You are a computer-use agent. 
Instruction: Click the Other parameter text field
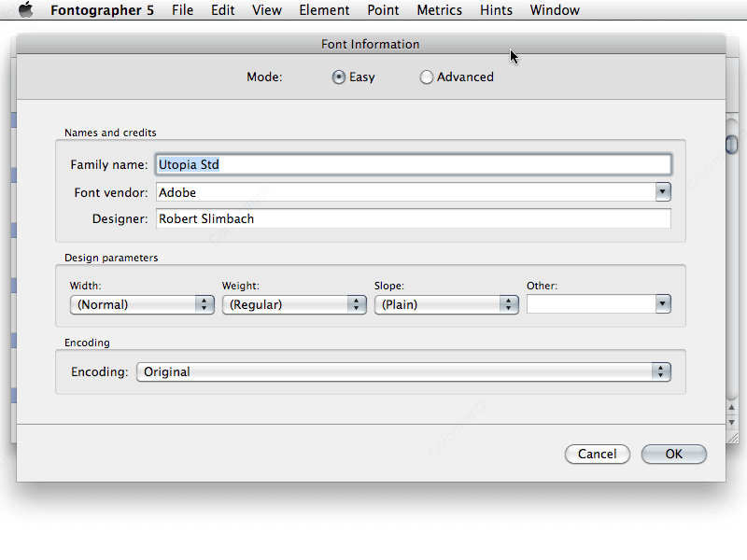[x=591, y=304]
